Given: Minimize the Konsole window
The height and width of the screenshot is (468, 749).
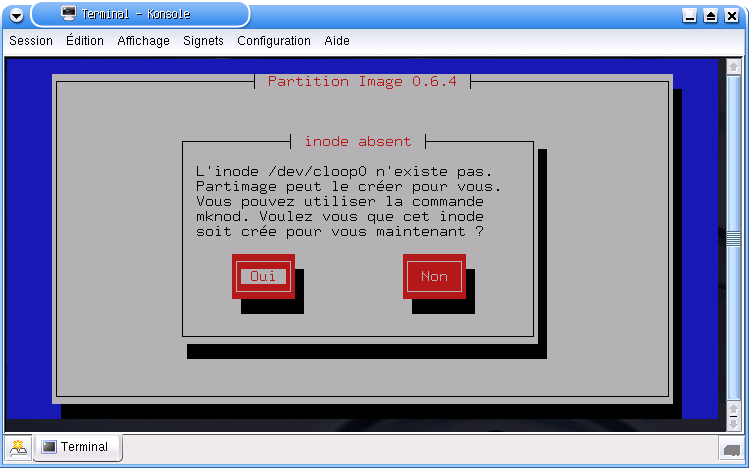Looking at the screenshot, I should (689, 16).
